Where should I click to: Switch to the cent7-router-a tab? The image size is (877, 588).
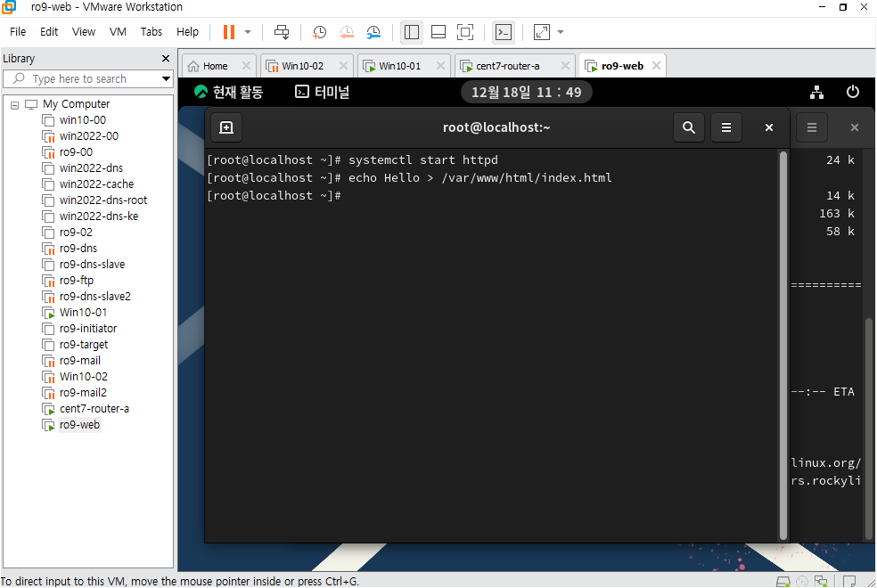pyautogui.click(x=507, y=66)
